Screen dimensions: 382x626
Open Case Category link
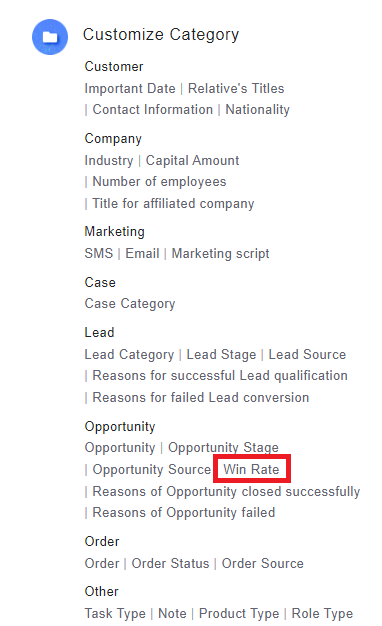tap(130, 304)
